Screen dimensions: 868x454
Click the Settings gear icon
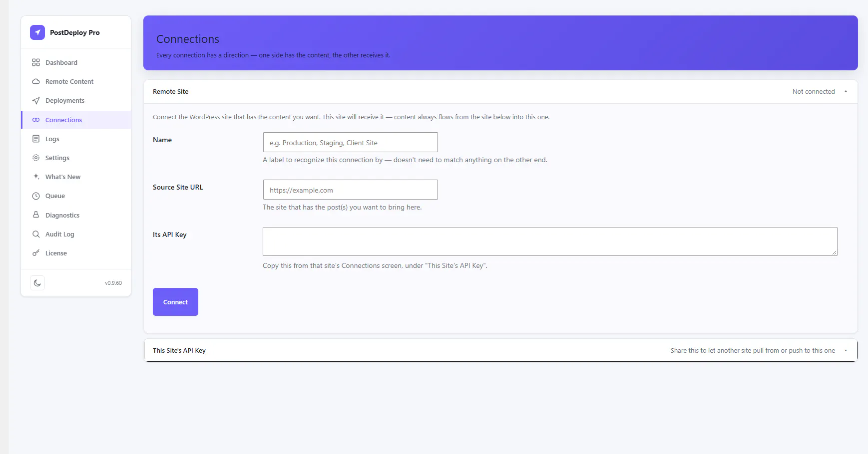tap(36, 158)
